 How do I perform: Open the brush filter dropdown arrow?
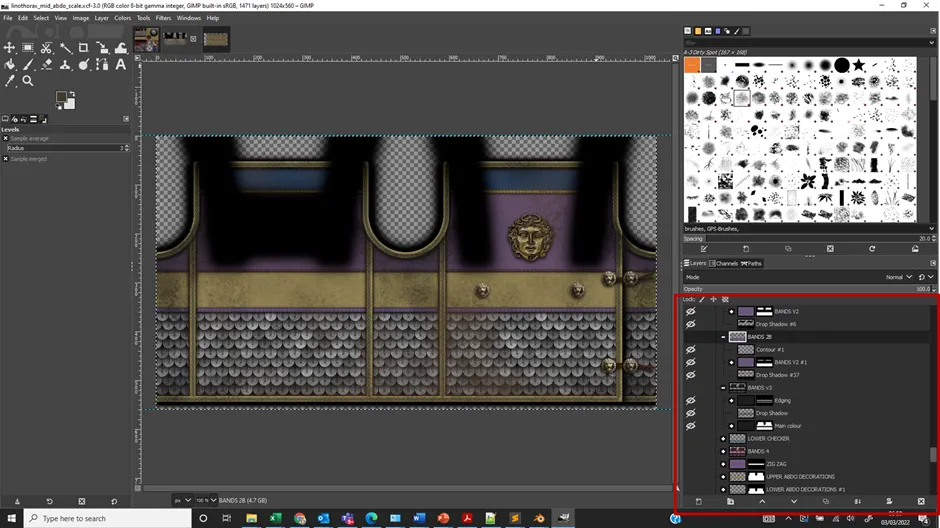tap(932, 43)
